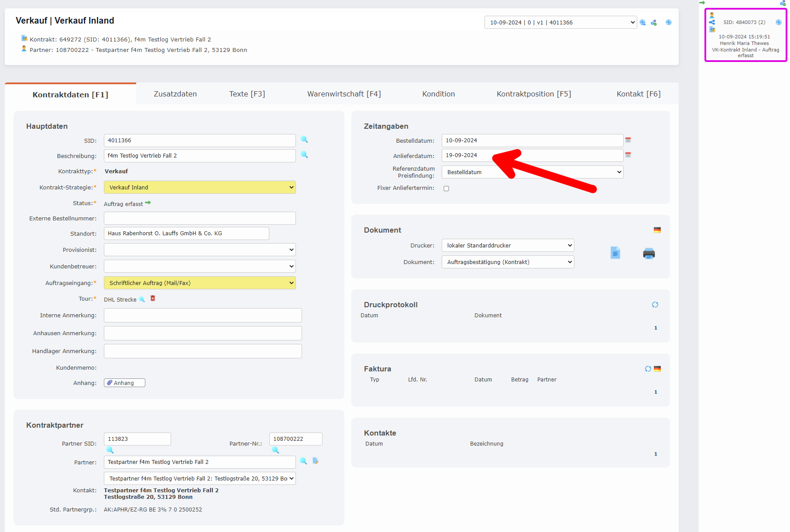Viewport: 790px width, 532px height.
Task: Toggle the Fixer Anliefertermin checkbox
Action: pyautogui.click(x=446, y=189)
